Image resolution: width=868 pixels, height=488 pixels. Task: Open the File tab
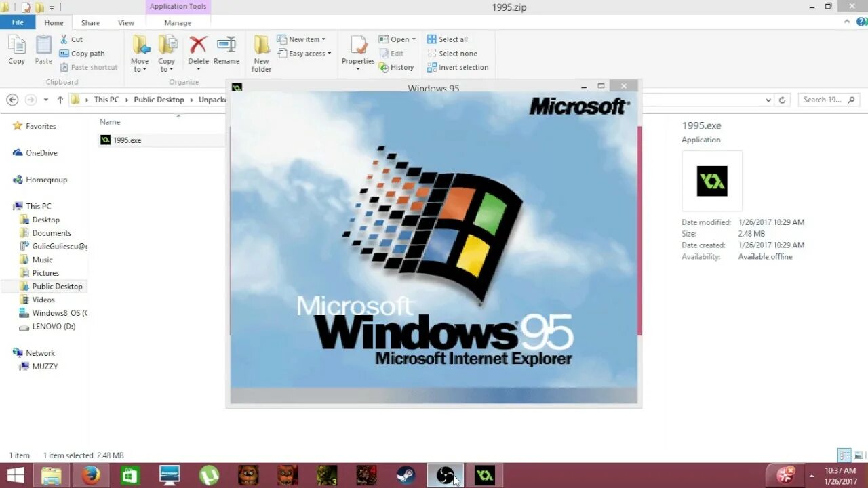(x=18, y=22)
